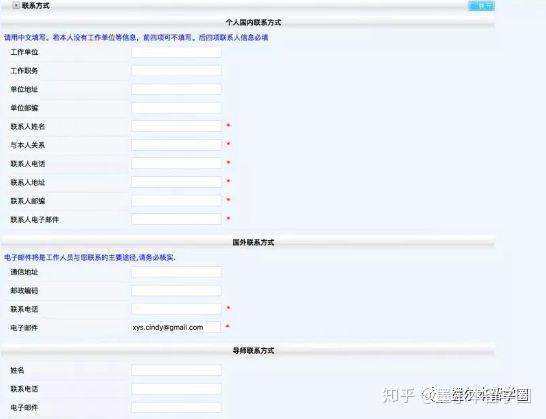The width and height of the screenshot is (546, 419).
Task: Select the 单位邮编 input box
Action: (176, 108)
